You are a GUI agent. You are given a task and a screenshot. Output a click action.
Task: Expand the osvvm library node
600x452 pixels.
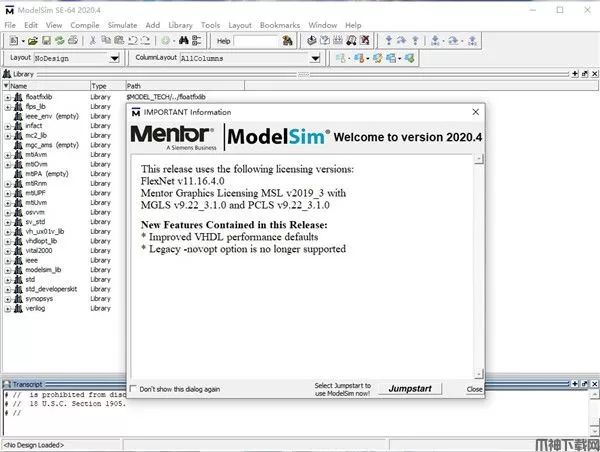[x=8, y=212]
